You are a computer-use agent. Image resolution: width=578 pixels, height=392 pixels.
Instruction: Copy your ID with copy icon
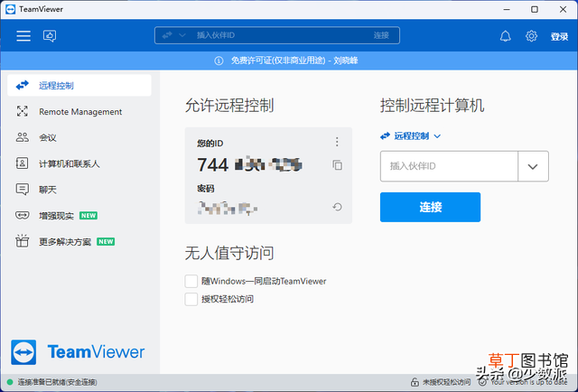[337, 165]
